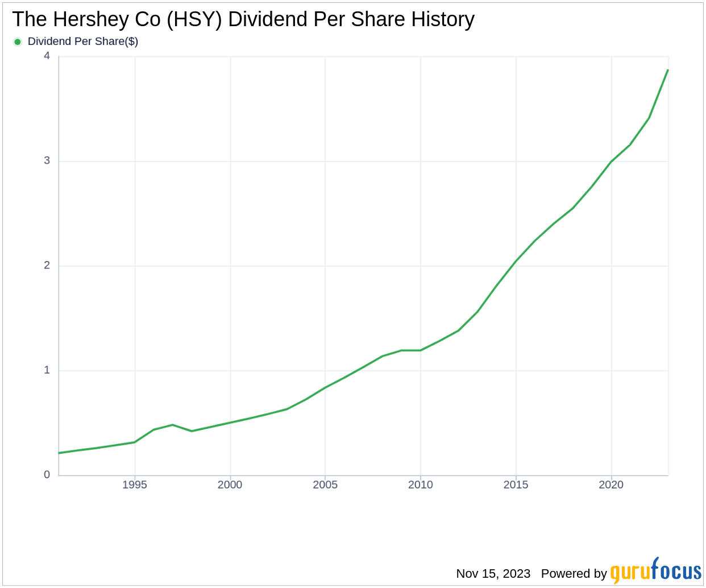
Task: Click the y-axis label 1
Action: (47, 370)
